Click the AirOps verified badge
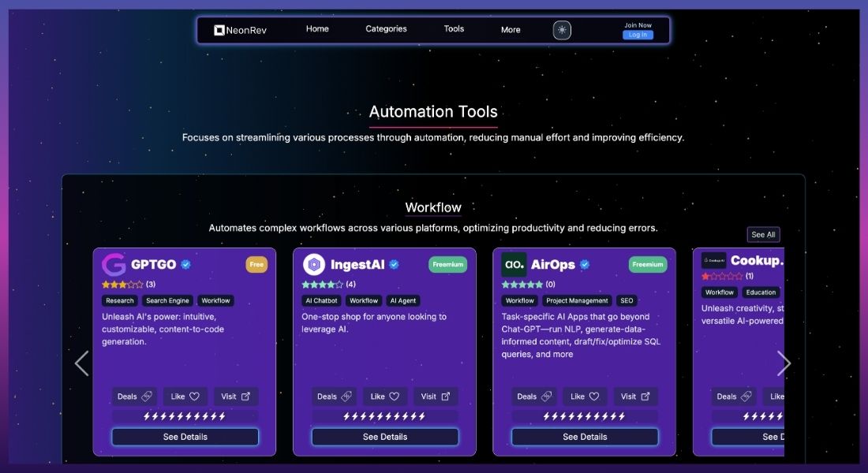 (585, 264)
